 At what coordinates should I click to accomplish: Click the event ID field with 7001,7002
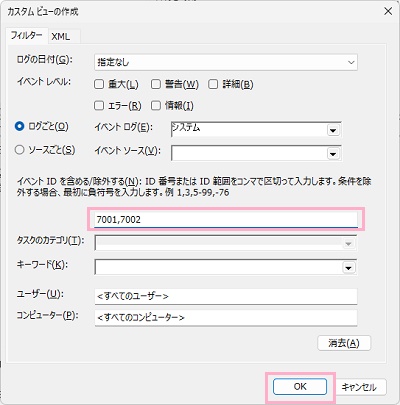pyautogui.click(x=226, y=219)
